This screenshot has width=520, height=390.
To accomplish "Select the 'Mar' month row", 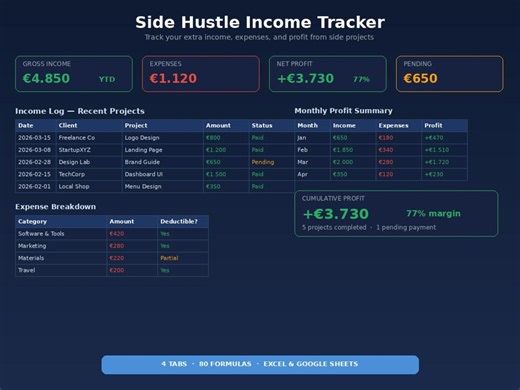I will 381,162.
